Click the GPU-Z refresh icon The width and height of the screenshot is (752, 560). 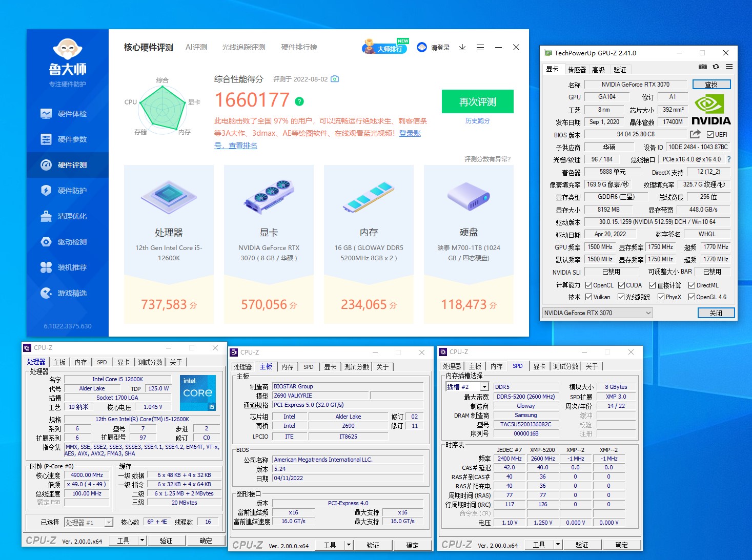(716, 67)
